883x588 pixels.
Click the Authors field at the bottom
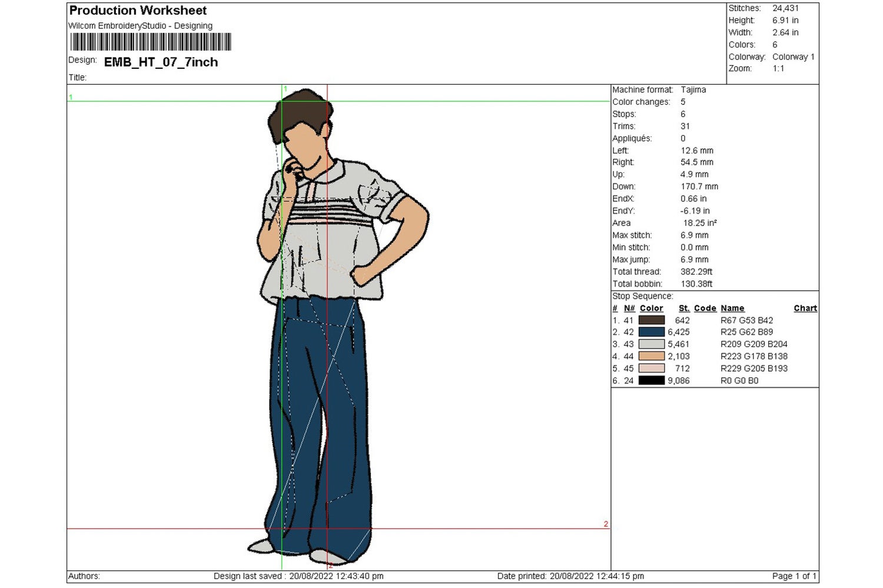(x=82, y=576)
